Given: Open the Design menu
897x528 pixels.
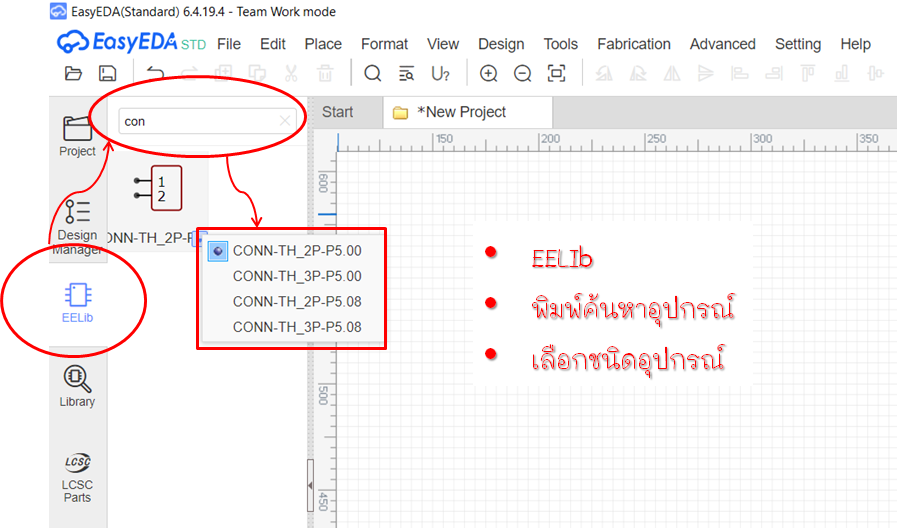Looking at the screenshot, I should pos(501,44).
